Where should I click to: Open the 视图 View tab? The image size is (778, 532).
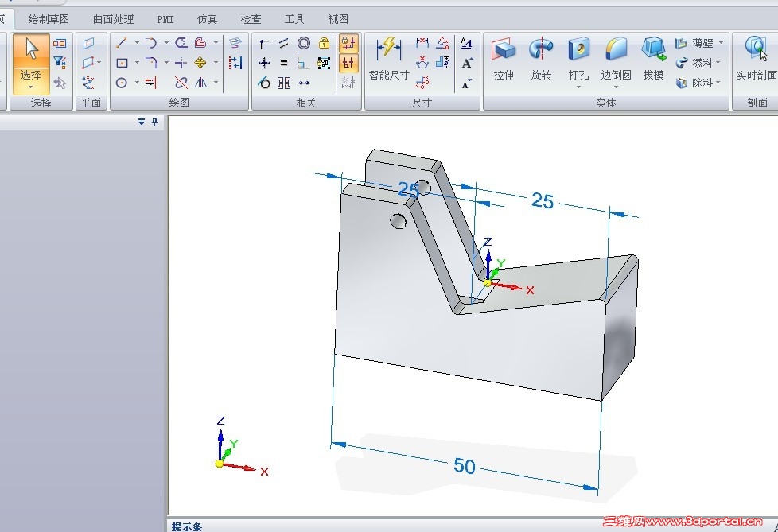pos(338,19)
